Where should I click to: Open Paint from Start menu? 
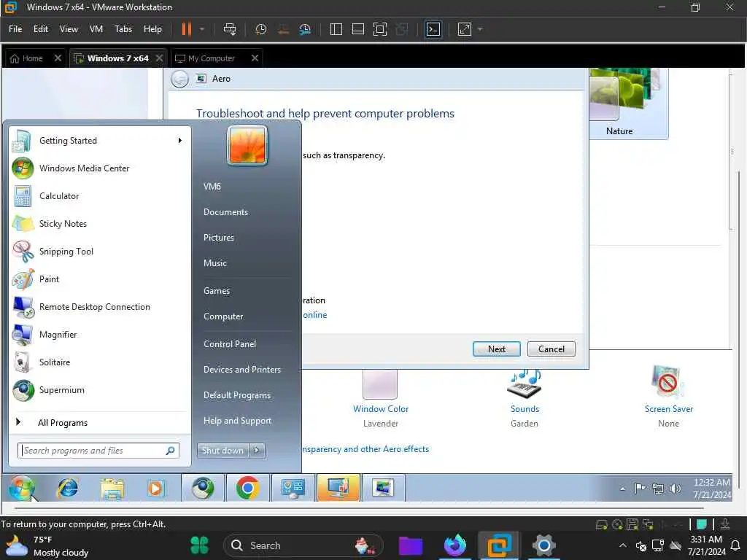[x=99, y=279]
